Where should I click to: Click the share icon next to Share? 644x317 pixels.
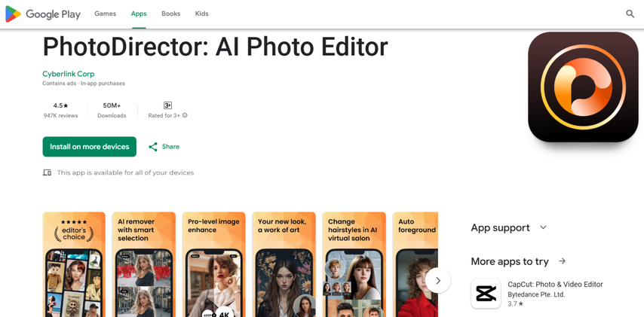click(x=153, y=147)
